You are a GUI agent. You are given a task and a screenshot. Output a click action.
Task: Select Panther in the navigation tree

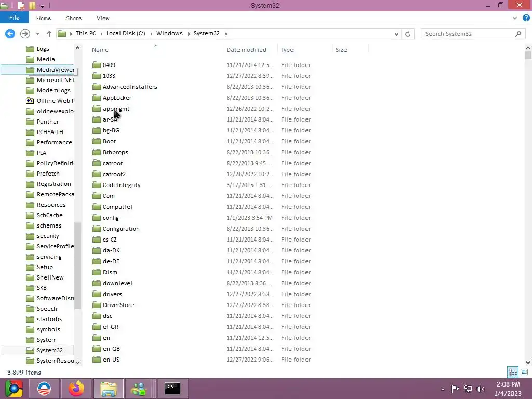pyautogui.click(x=47, y=122)
